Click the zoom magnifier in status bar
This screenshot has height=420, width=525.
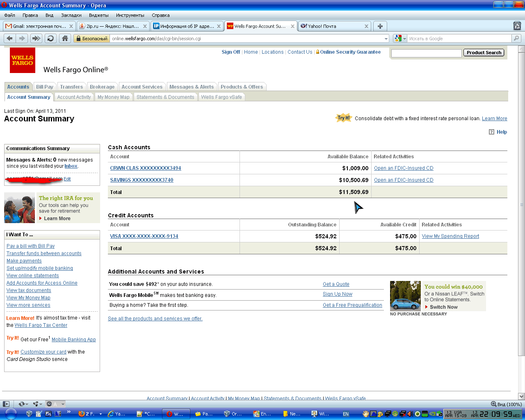pyautogui.click(x=494, y=404)
